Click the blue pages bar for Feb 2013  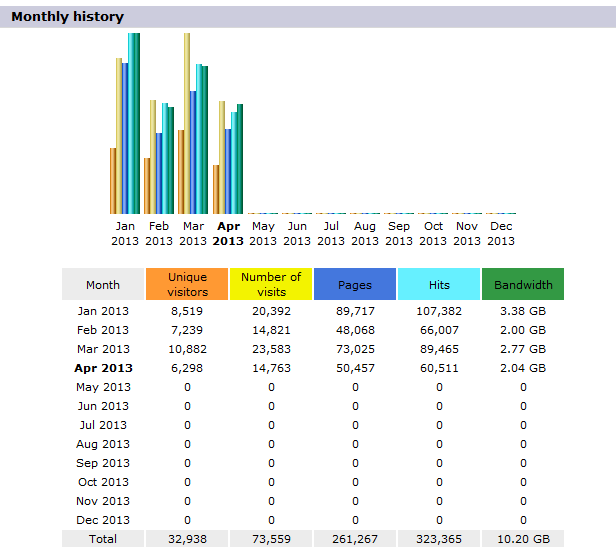pos(158,173)
